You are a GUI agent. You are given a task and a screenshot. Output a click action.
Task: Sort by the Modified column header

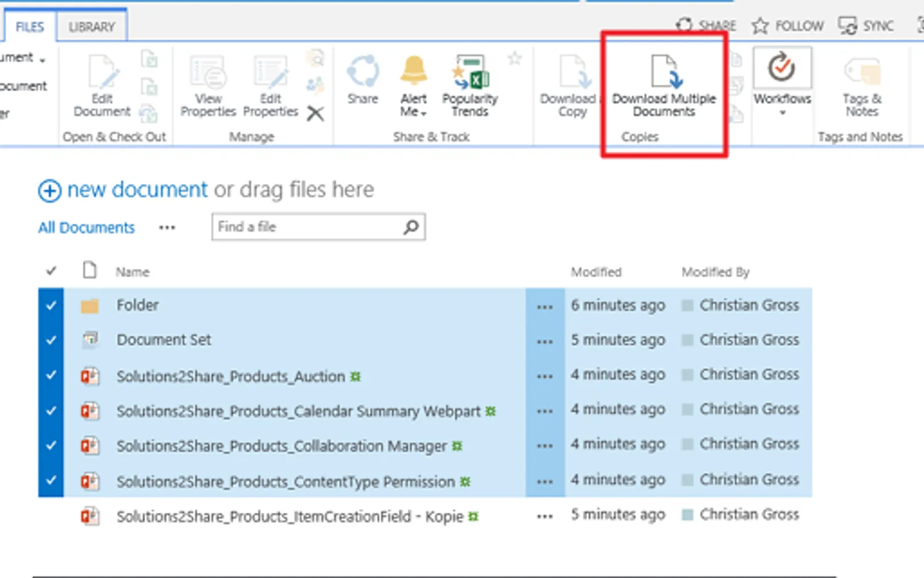[x=596, y=272]
